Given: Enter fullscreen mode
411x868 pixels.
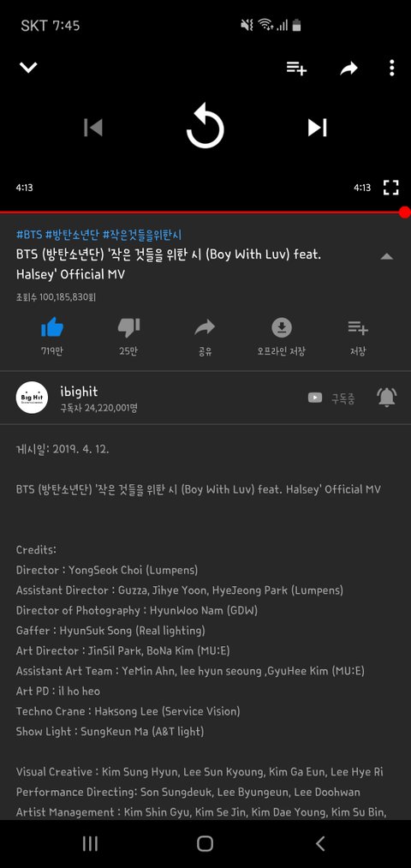Looking at the screenshot, I should pos(391,188).
